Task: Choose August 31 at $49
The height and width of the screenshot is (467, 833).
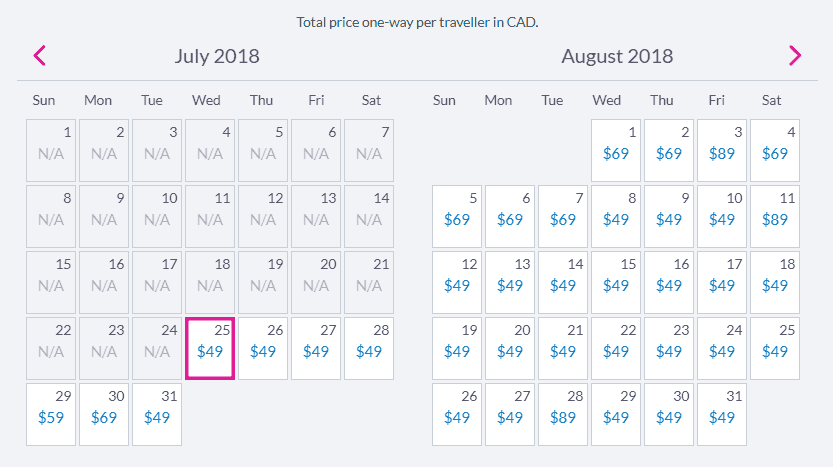Action: coord(722,414)
